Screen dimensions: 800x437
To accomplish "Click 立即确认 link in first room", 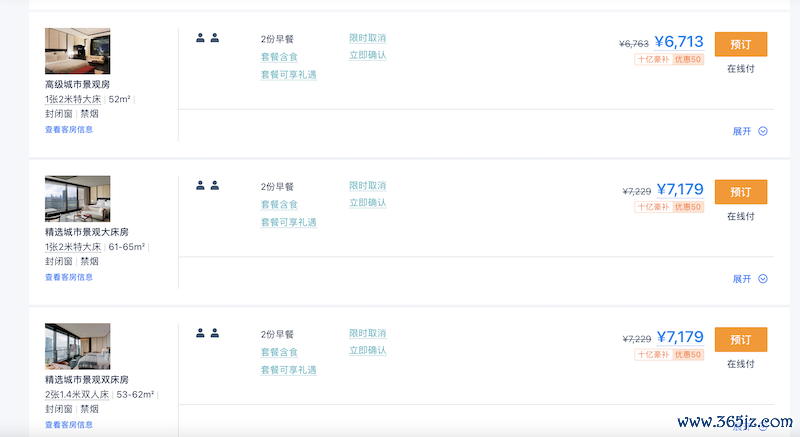I will click(x=367, y=55).
